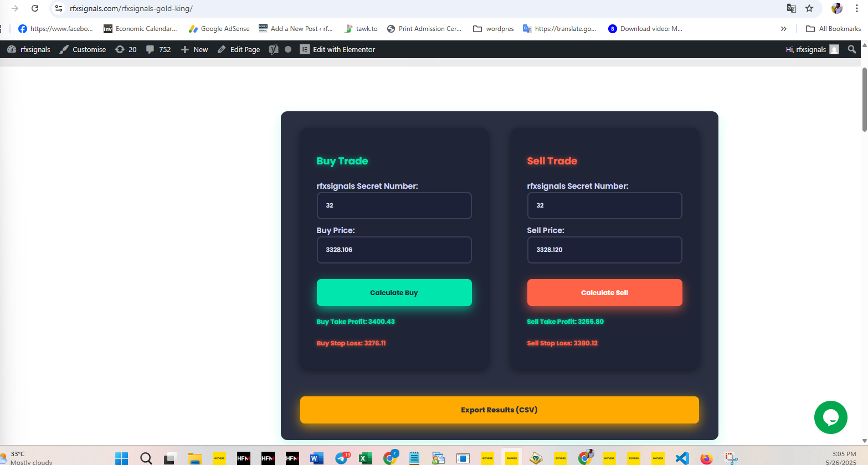Click the admin bar search magnifier icon
Viewport: 868px width, 465px height.
[x=852, y=49]
